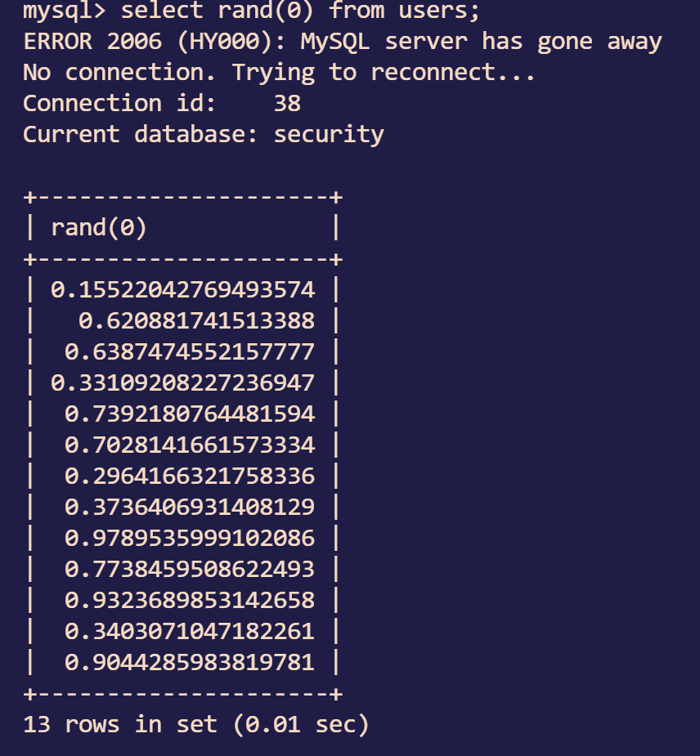Click the select rand(0) from users command
The height and width of the screenshot is (756, 700).
pos(300,11)
